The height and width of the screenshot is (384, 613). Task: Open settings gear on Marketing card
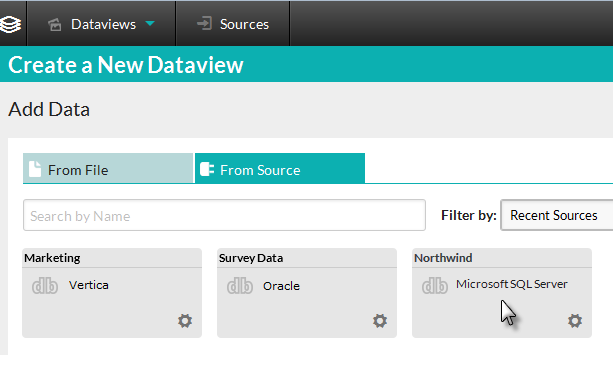pyautogui.click(x=185, y=321)
